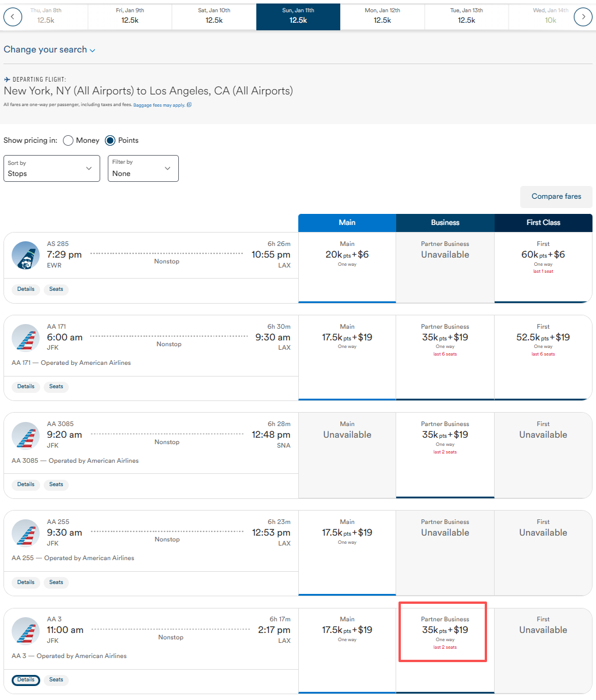Expand Change your search
Viewport: 596px width, 700px height.
coord(49,50)
